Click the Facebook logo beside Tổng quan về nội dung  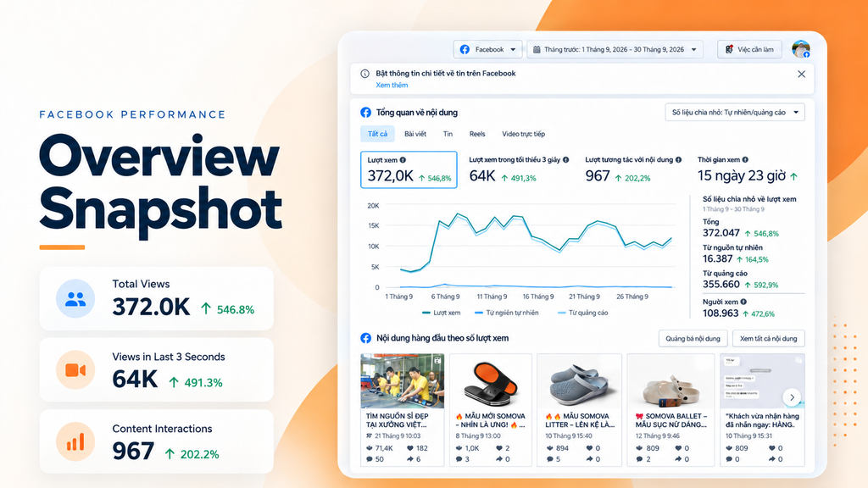[x=366, y=113]
